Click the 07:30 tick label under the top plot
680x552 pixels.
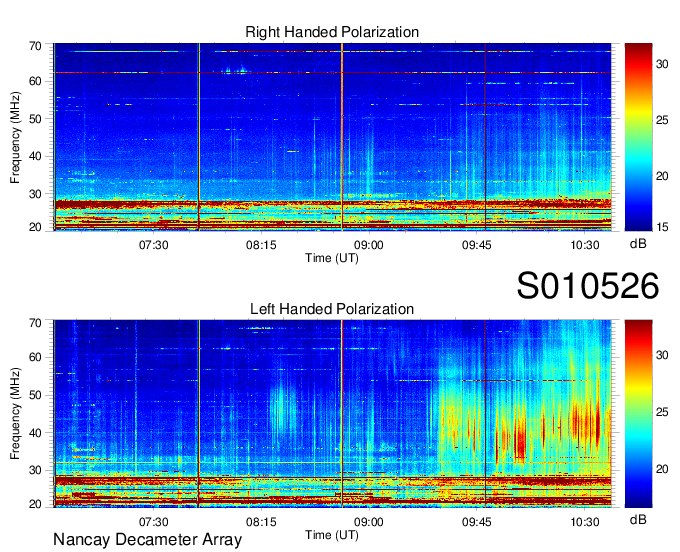pyautogui.click(x=154, y=245)
